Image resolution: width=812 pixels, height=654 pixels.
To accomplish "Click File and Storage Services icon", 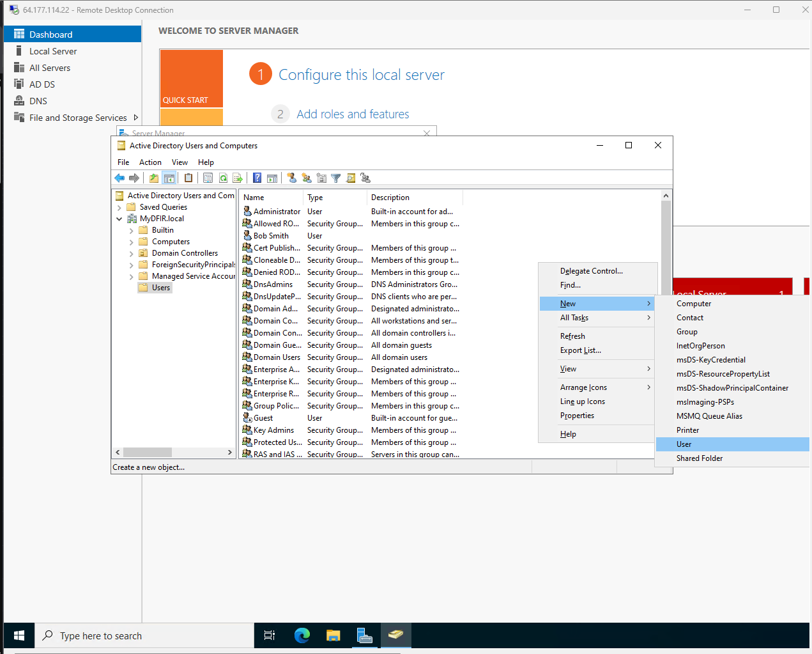I will (x=19, y=117).
